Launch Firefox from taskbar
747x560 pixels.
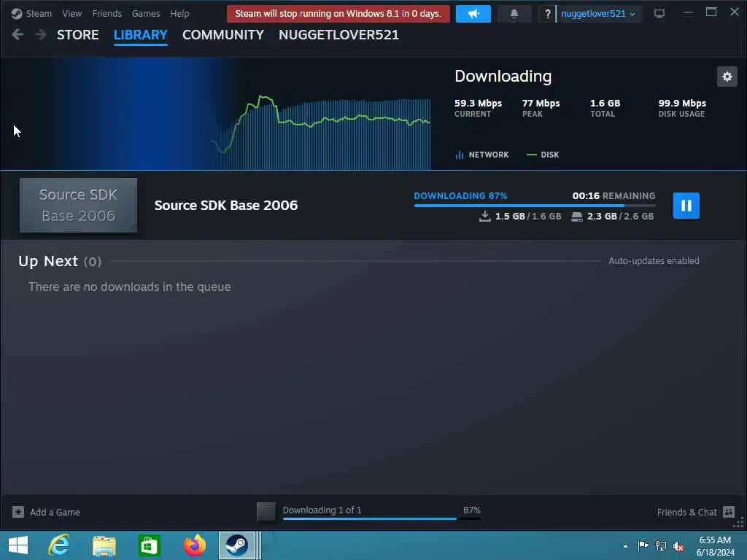[194, 545]
